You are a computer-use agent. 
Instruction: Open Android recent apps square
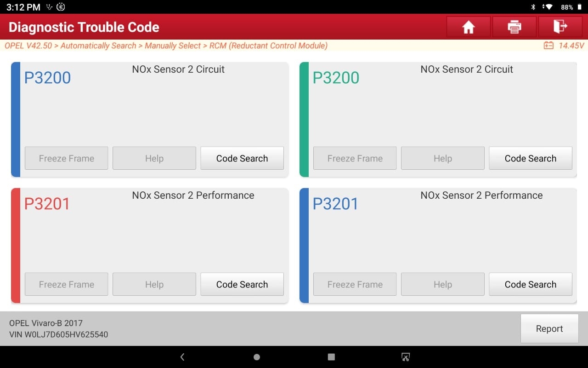tap(331, 357)
